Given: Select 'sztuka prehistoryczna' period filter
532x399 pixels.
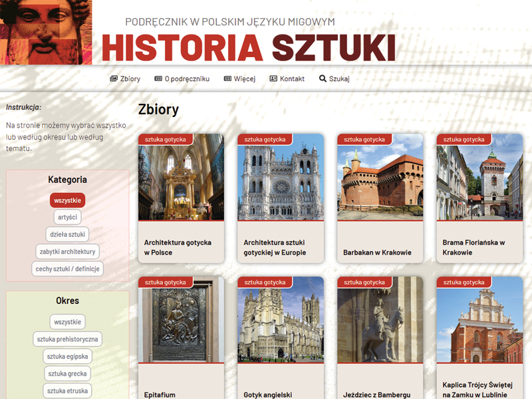Looking at the screenshot, I should (68, 339).
